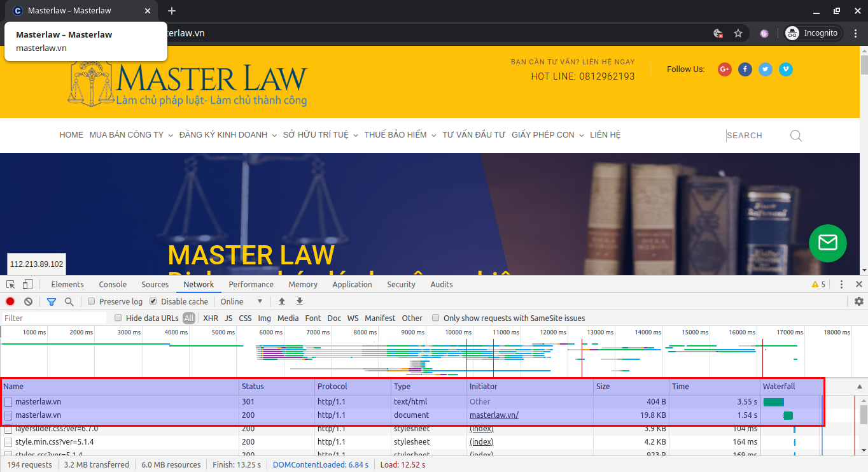The width and height of the screenshot is (868, 472).
Task: Activate the inspect element picker
Action: [11, 284]
